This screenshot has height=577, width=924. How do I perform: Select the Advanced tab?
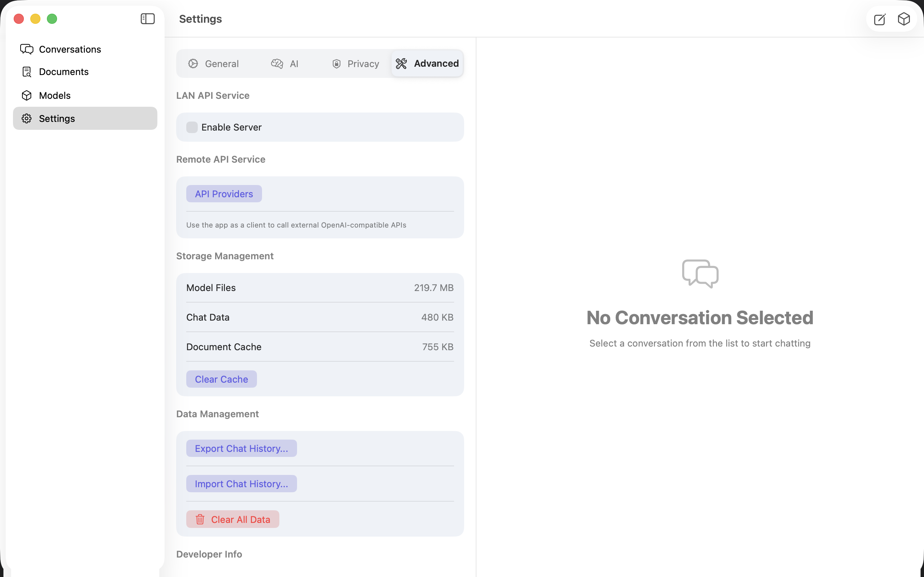pyautogui.click(x=427, y=63)
